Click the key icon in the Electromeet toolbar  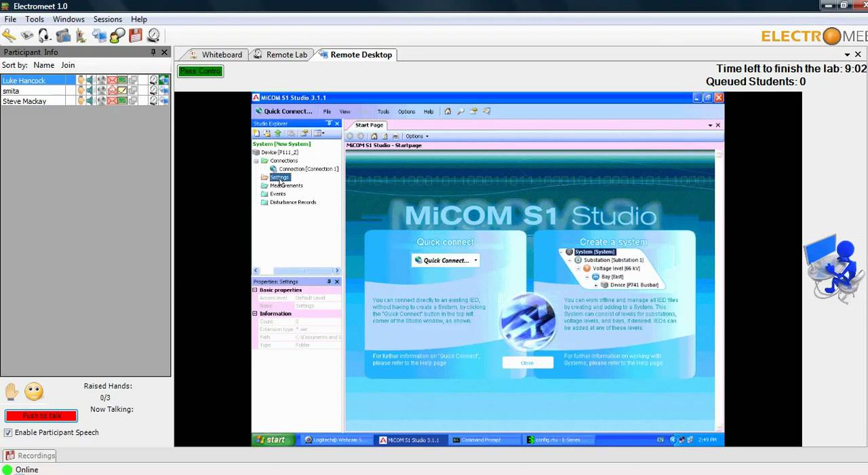9,35
